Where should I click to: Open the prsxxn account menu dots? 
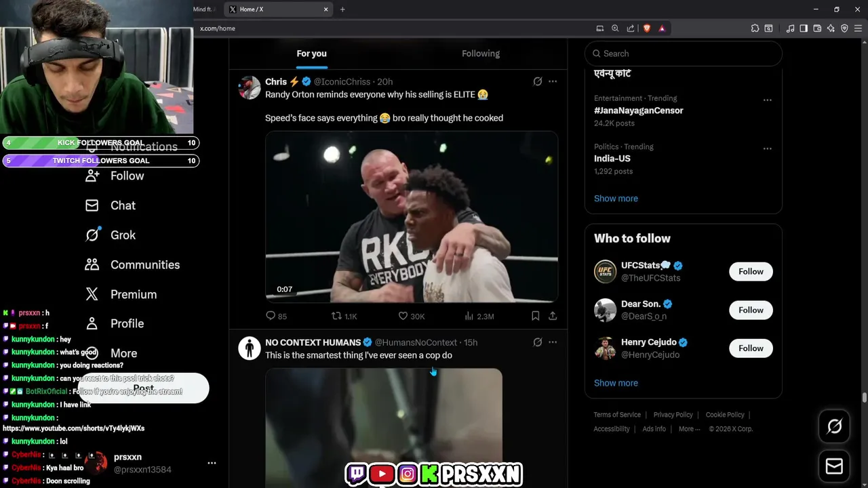[x=212, y=463]
